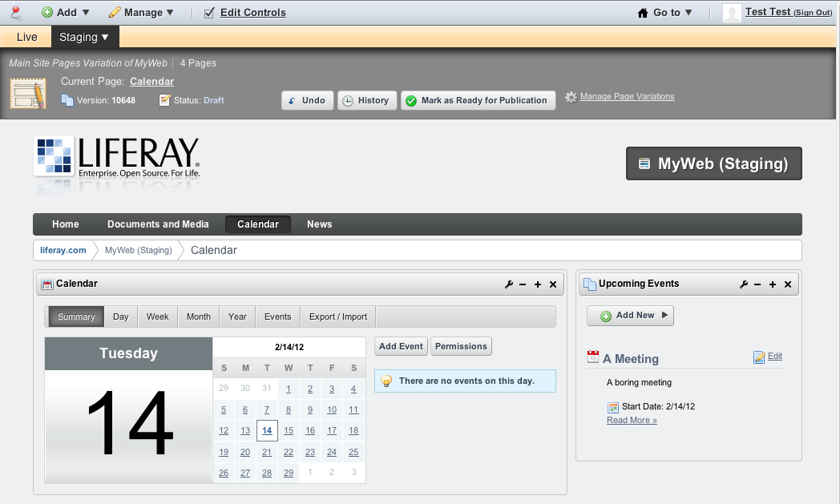Click Mark as Ready for Publication

pyautogui.click(x=478, y=100)
